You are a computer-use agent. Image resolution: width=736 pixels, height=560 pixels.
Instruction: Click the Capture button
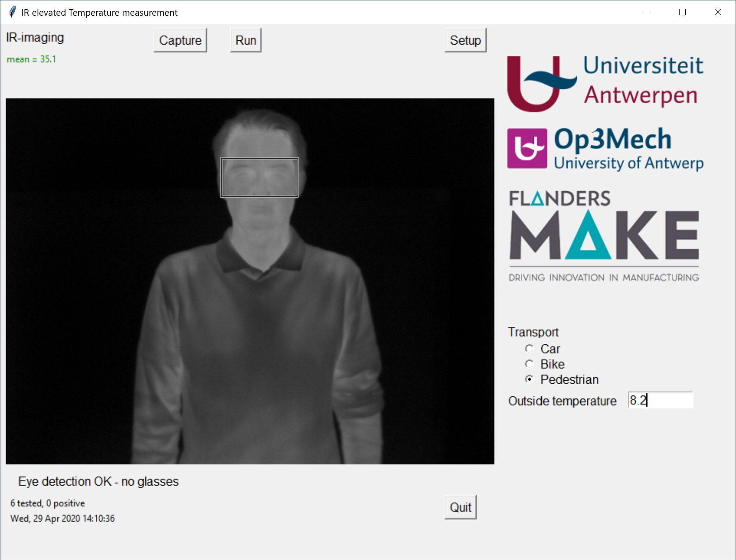click(x=180, y=40)
